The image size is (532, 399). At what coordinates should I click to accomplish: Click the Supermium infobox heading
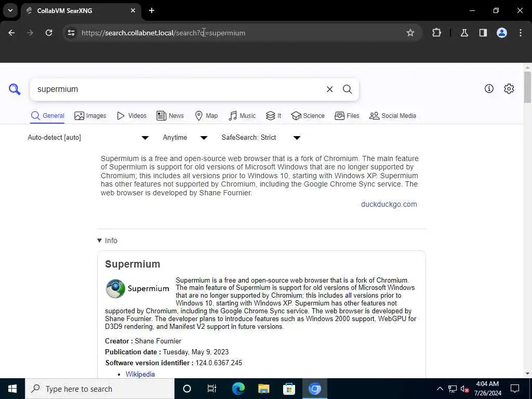pos(132,264)
